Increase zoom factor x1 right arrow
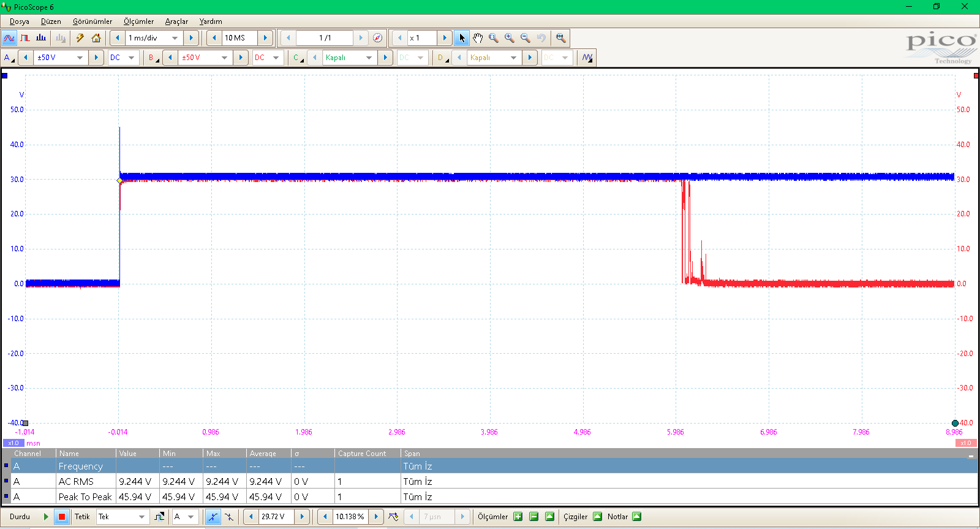Viewport: 980px width, 529px height. coord(445,38)
